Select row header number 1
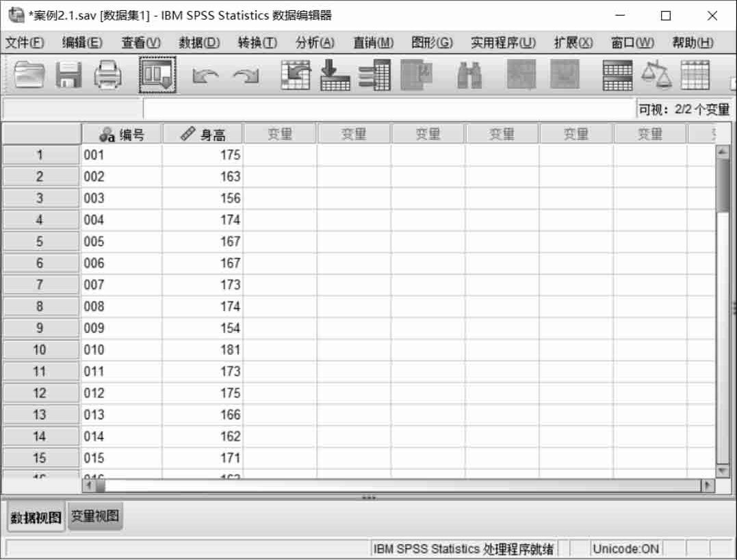The height and width of the screenshot is (560, 737). (41, 155)
